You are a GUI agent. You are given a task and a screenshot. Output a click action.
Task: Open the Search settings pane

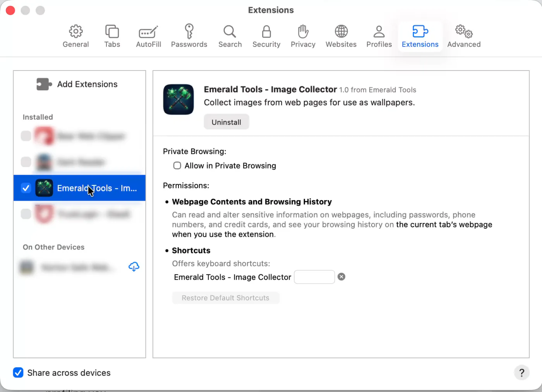coord(230,36)
